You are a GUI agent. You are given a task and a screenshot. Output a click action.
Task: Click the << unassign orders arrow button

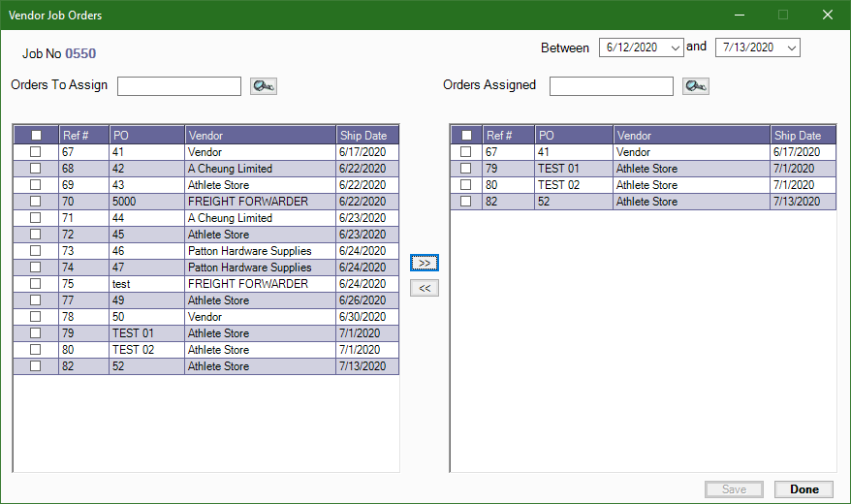point(425,288)
